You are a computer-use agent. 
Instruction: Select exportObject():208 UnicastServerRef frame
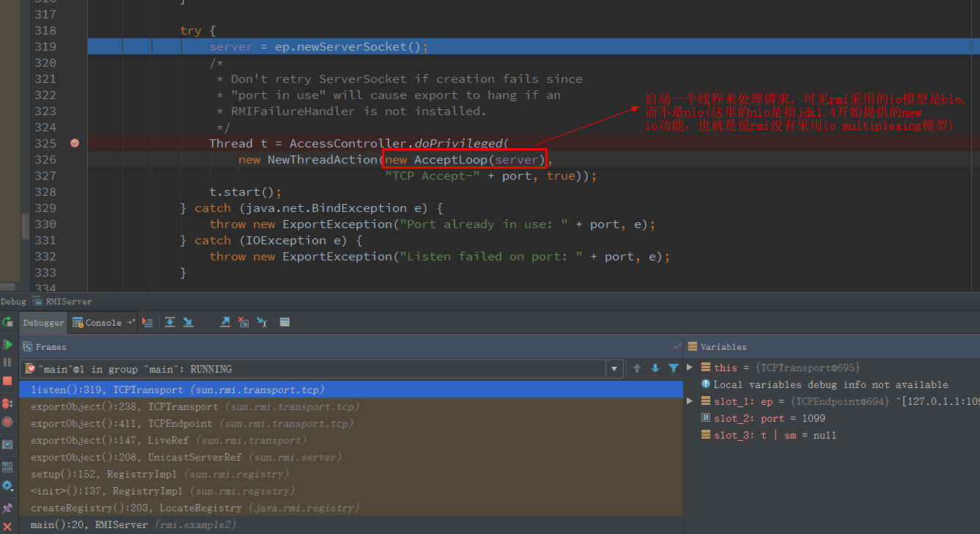tap(351, 457)
